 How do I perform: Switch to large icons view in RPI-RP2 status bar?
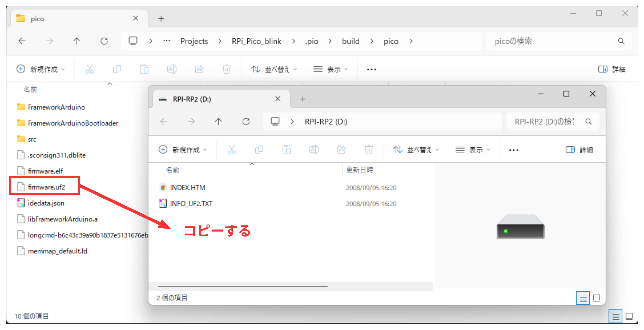tap(596, 298)
